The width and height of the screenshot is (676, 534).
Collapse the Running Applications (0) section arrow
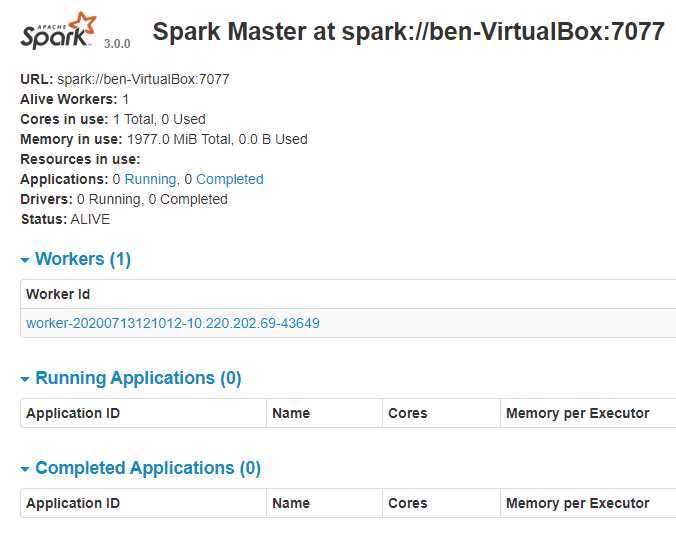pyautogui.click(x=25, y=379)
